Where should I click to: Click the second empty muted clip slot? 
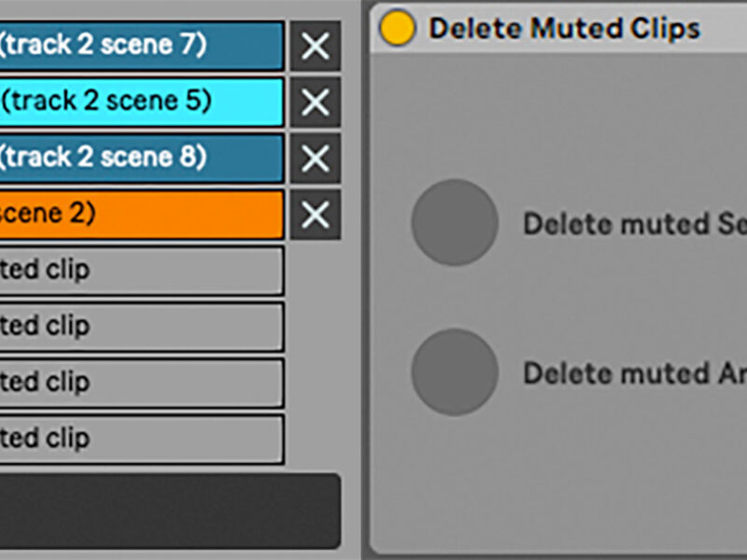[x=140, y=327]
